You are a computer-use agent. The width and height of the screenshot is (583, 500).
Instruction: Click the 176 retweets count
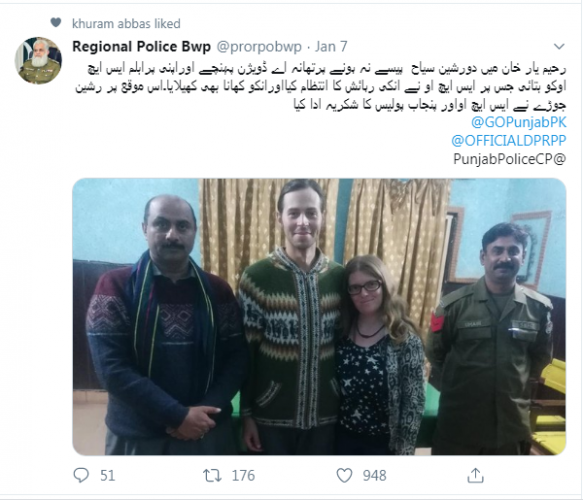click(243, 475)
